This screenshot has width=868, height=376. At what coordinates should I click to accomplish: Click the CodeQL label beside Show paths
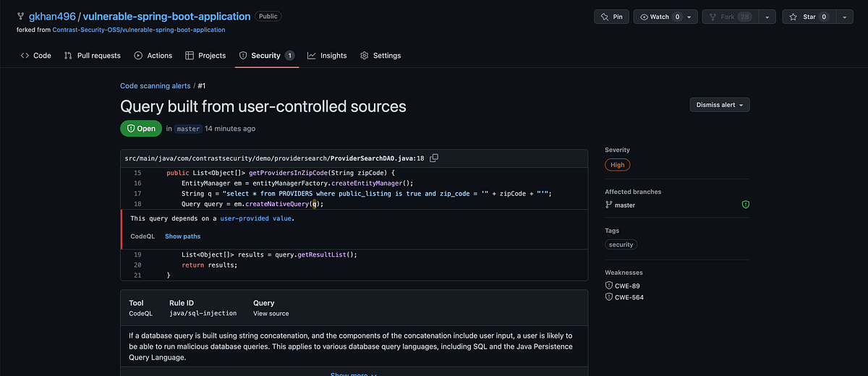tap(142, 236)
